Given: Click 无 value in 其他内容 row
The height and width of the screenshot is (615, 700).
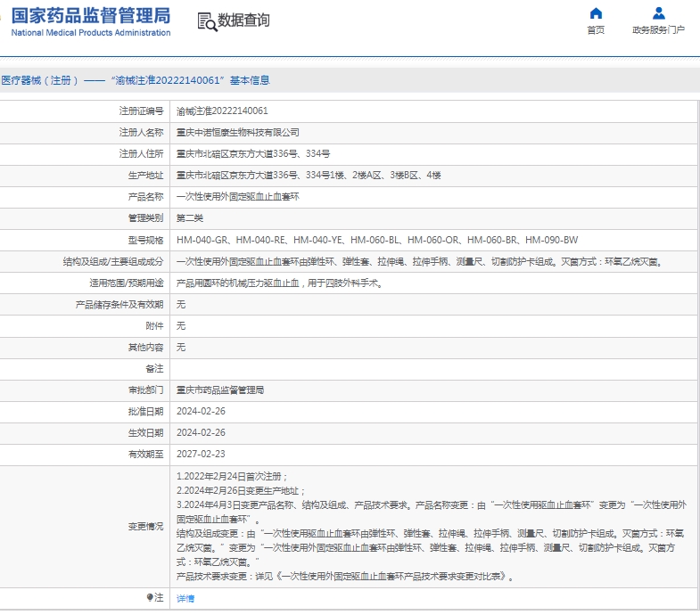Looking at the screenshot, I should pyautogui.click(x=181, y=348).
